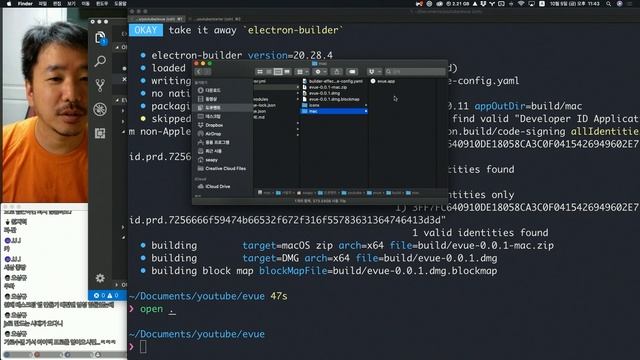Click Spotlight search icon in menu bar
The width and height of the screenshot is (640, 360).
pos(608,4)
